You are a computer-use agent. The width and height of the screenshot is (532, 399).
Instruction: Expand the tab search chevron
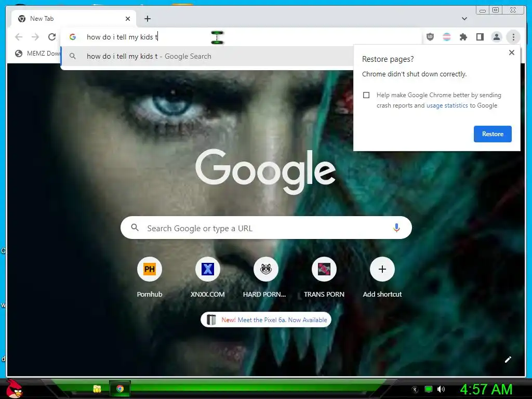(x=464, y=19)
